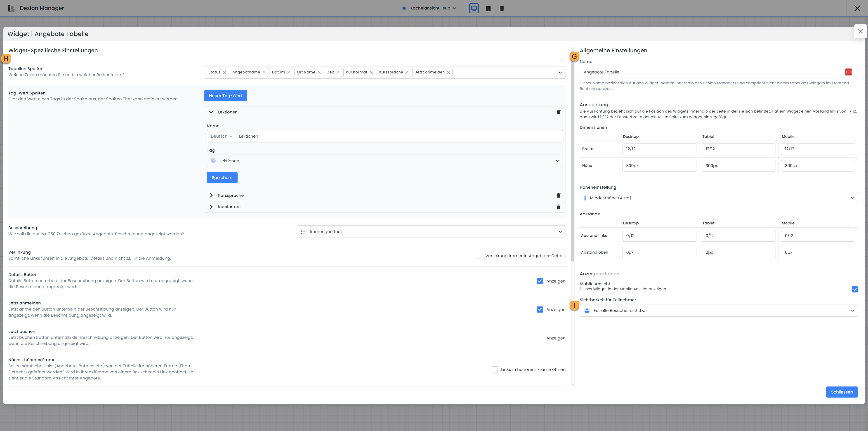Delete the Kurssprache tag-value entry
This screenshot has height=431, width=868.
click(x=558, y=195)
